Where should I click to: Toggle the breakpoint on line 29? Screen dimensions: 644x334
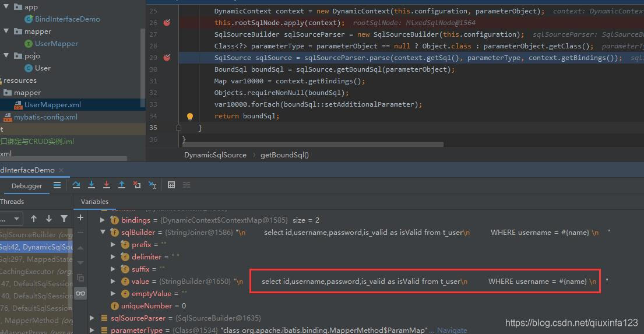point(167,58)
